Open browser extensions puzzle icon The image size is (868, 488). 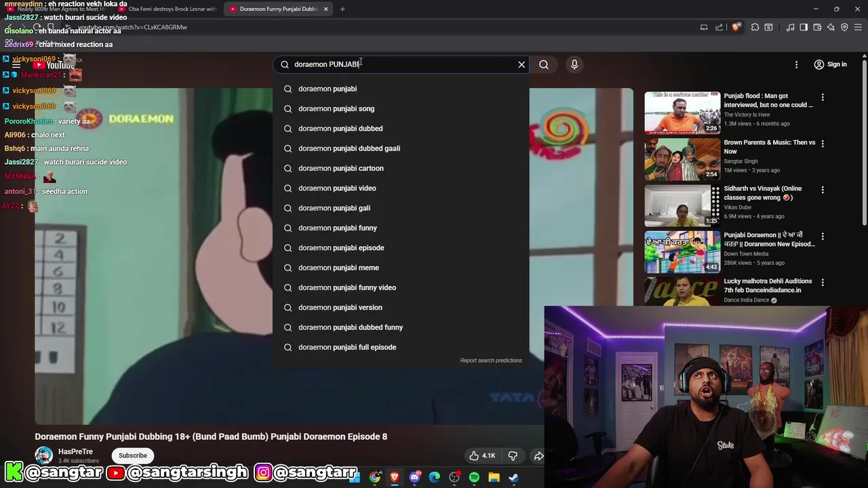tap(755, 27)
